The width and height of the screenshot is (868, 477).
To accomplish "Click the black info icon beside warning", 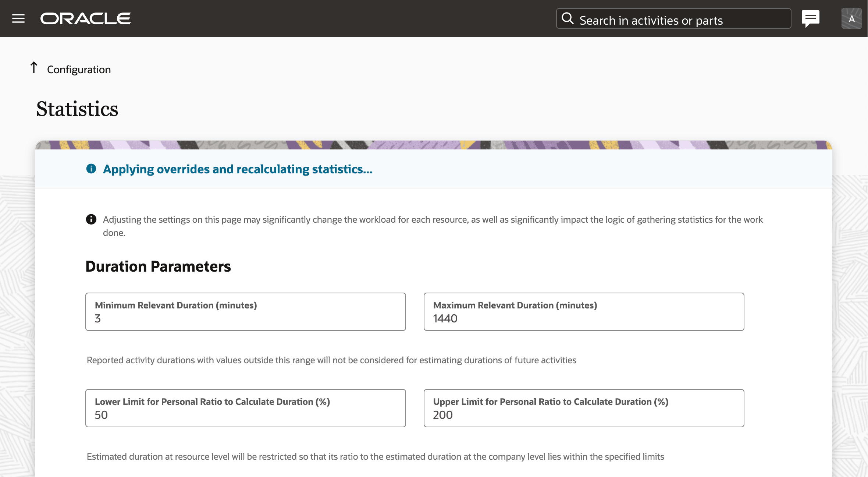I will pyautogui.click(x=91, y=219).
